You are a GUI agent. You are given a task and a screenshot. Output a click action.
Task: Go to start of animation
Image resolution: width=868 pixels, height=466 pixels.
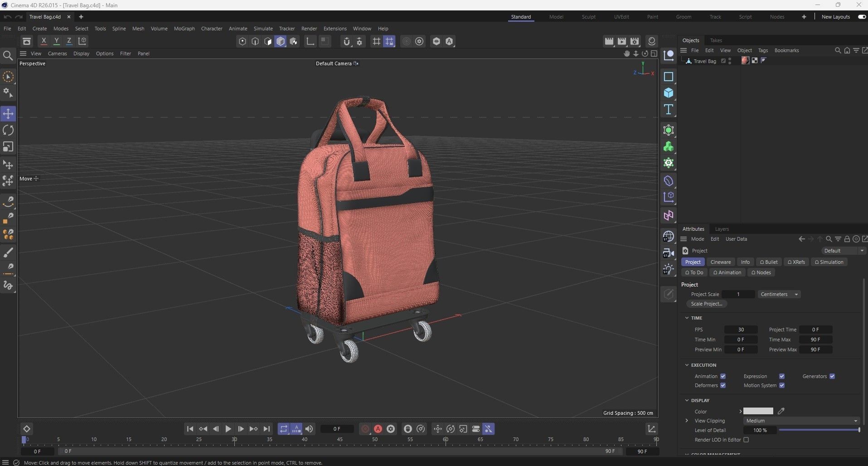(x=190, y=429)
